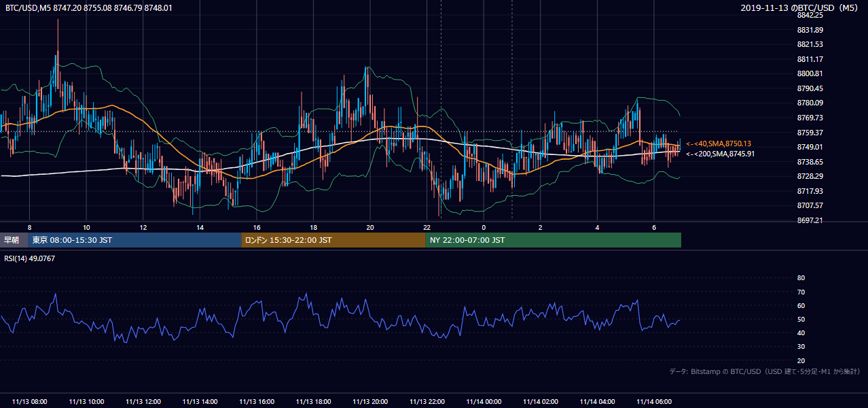Click the 2019-11-13 BTC/USD (M5) chart title
Screen dimensions: 868x408
point(800,7)
